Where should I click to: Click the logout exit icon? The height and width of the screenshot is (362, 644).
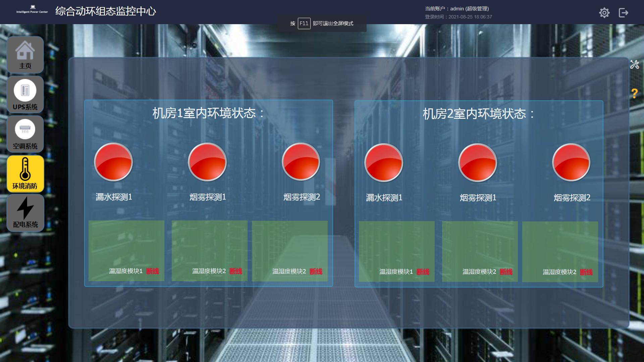(x=623, y=13)
